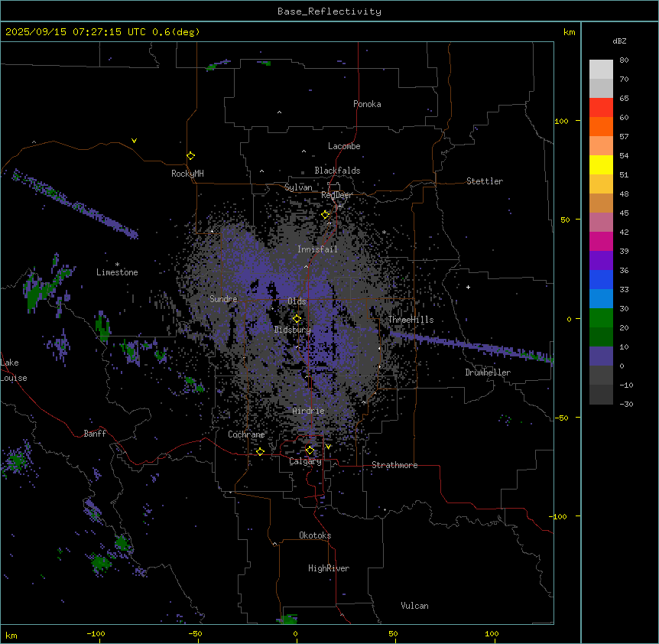Click the orange 60-57 dBZ swatch
659x644 pixels.
tap(601, 126)
